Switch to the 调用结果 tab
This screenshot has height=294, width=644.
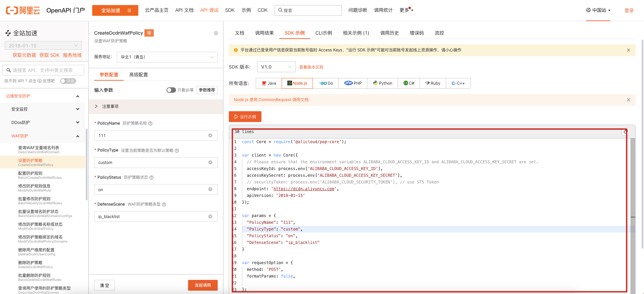pyautogui.click(x=264, y=33)
